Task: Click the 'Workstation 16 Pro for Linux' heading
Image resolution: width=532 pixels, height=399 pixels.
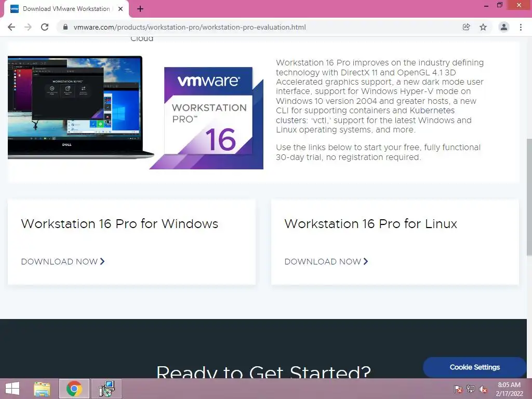Action: (370, 224)
